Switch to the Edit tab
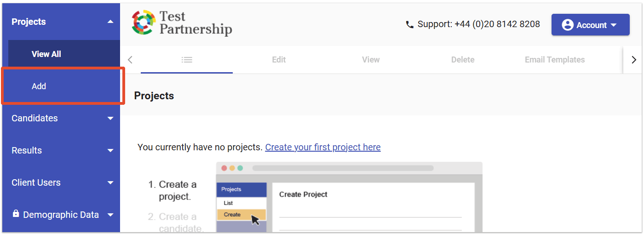This screenshot has height=239, width=644. [279, 60]
